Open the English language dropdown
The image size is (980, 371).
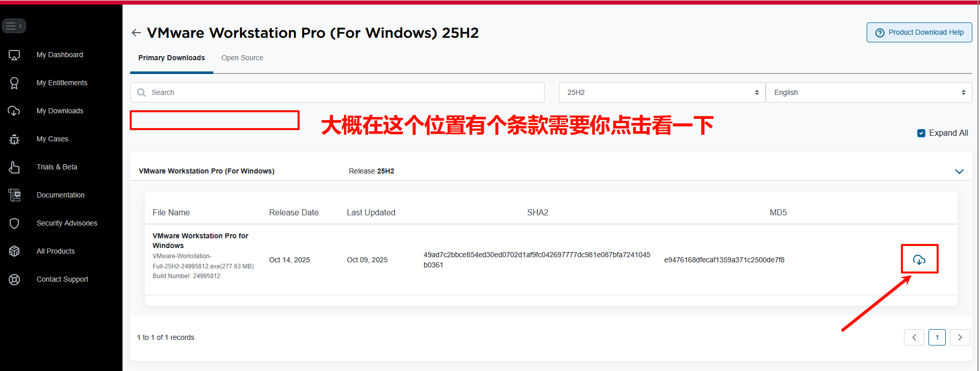(869, 92)
